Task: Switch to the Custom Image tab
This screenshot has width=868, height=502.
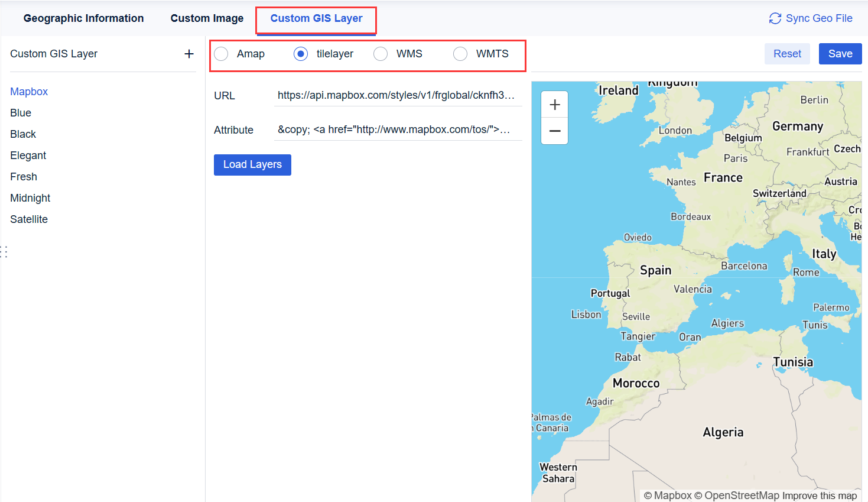Action: pos(207,18)
